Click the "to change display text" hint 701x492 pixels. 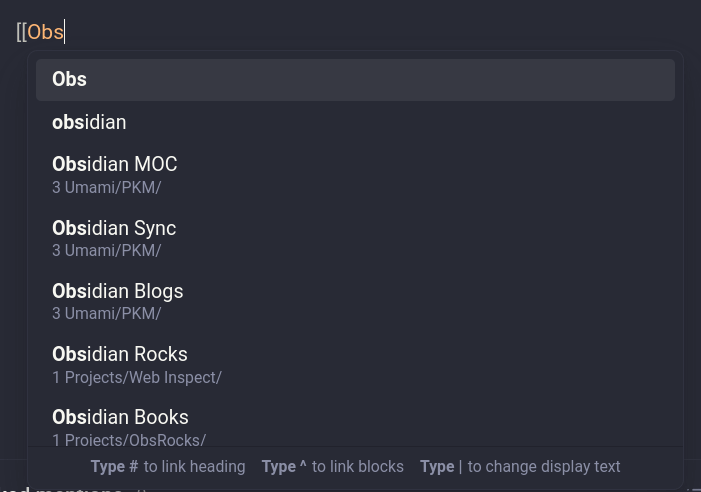pyautogui.click(x=544, y=467)
